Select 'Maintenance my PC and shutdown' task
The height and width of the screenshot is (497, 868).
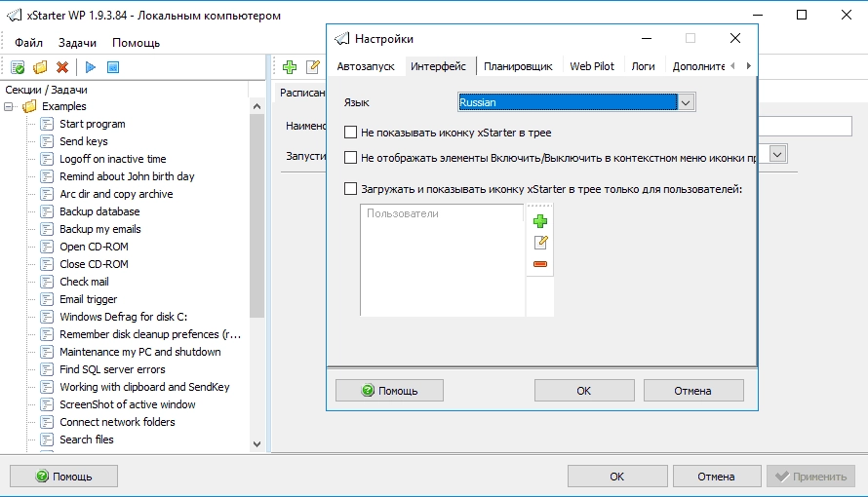[140, 352]
